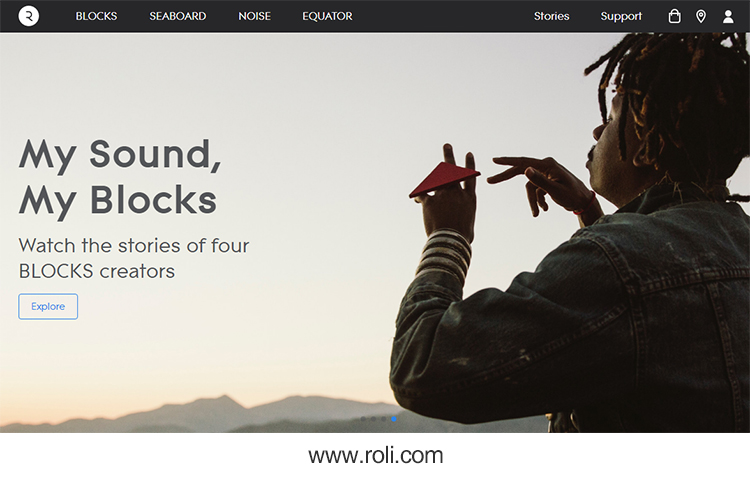This screenshot has height=480, width=750.
Task: Select SEABOARD in the navigation bar
Action: tap(177, 16)
